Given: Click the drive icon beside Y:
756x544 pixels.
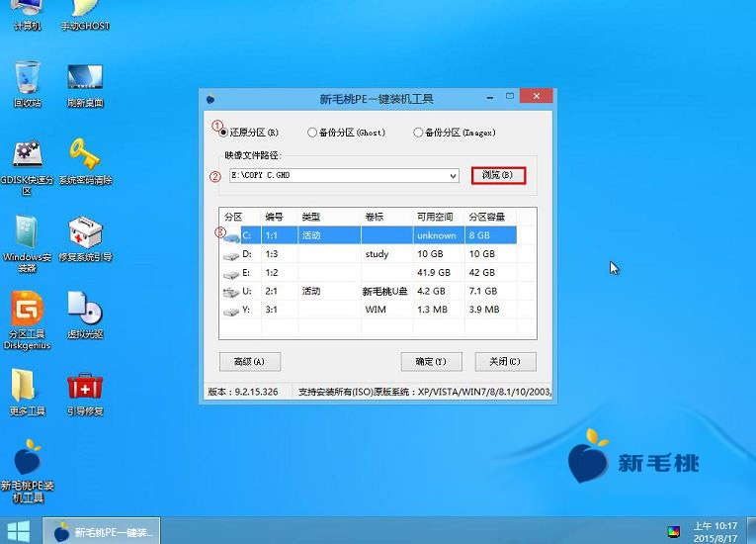Looking at the screenshot, I should pos(231,312).
